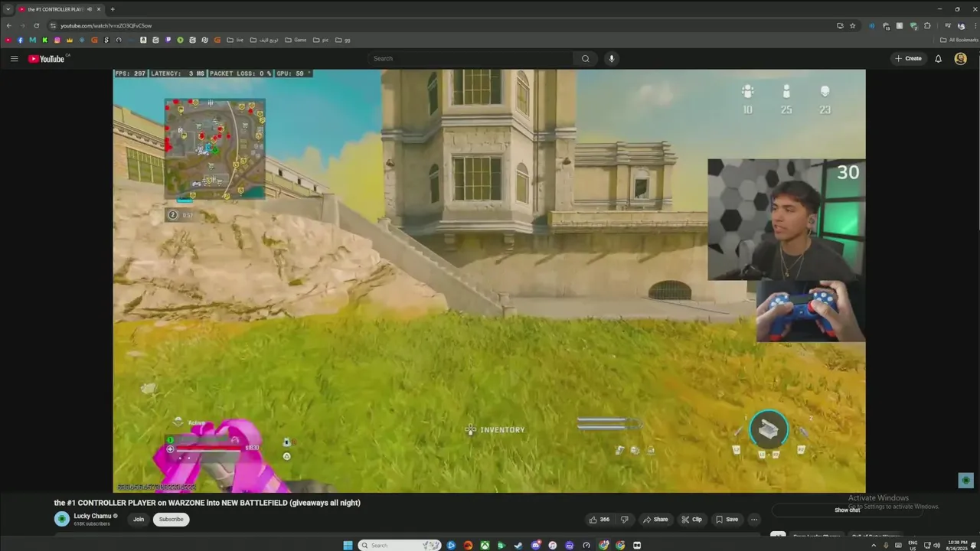Viewport: 980px width, 551px height.
Task: Open the Chrome extensions puzzle menu
Action: coord(927,25)
